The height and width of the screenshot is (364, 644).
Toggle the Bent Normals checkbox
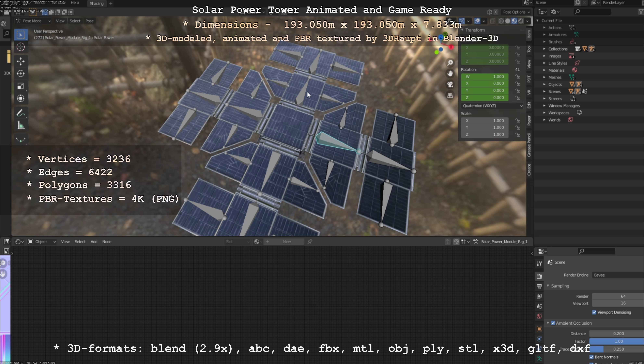click(592, 357)
